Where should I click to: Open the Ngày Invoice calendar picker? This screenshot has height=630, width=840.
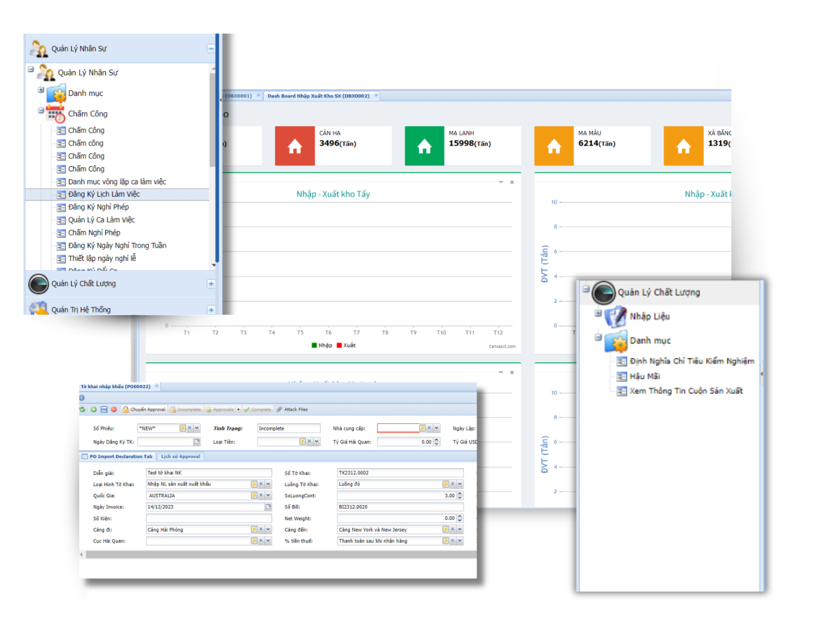tap(268, 507)
